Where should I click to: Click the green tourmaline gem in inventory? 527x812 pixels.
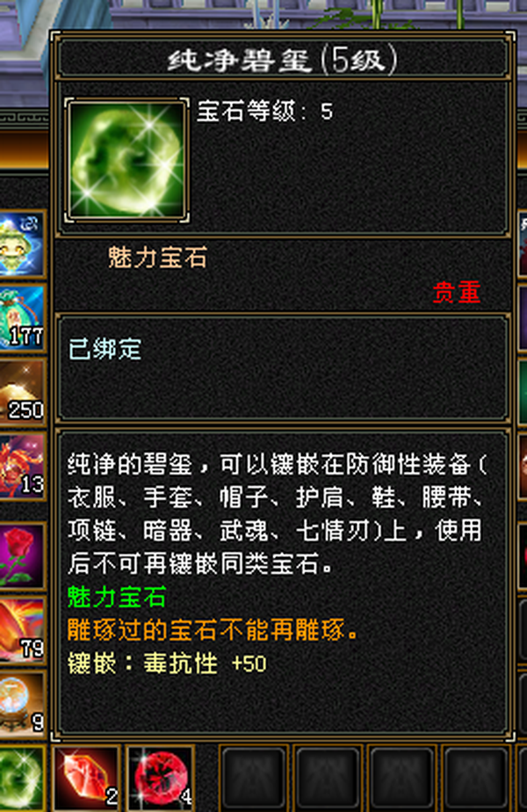point(22,779)
